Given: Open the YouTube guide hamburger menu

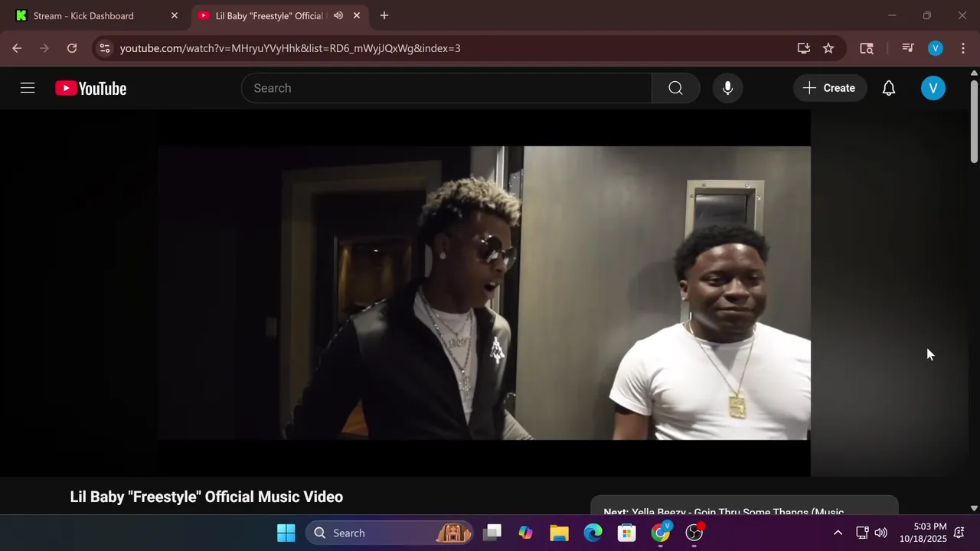Looking at the screenshot, I should point(28,88).
